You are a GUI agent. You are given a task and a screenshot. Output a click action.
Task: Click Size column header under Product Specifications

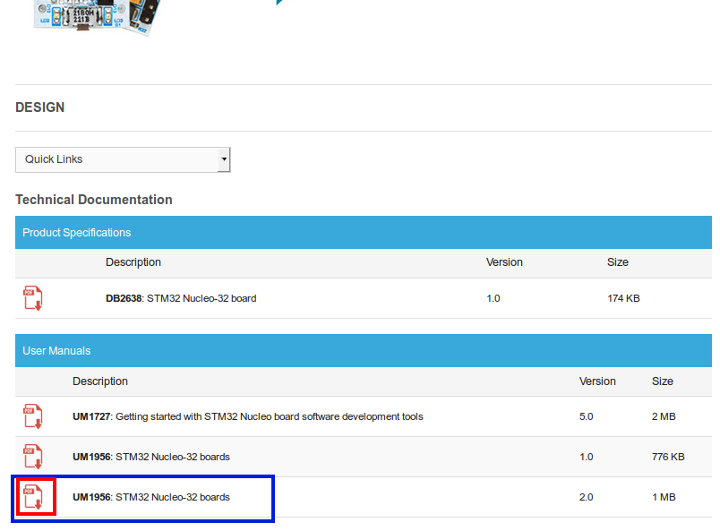pos(618,262)
